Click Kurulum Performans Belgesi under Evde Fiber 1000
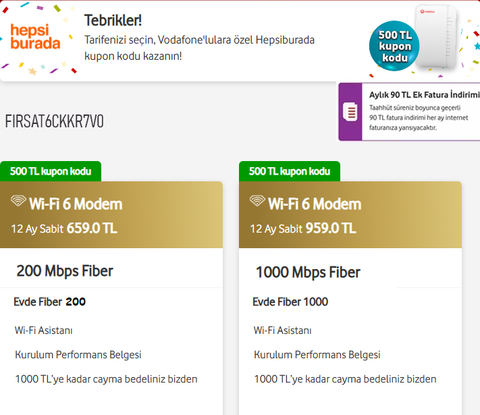Screen dimensions: 480x415 point(317,355)
